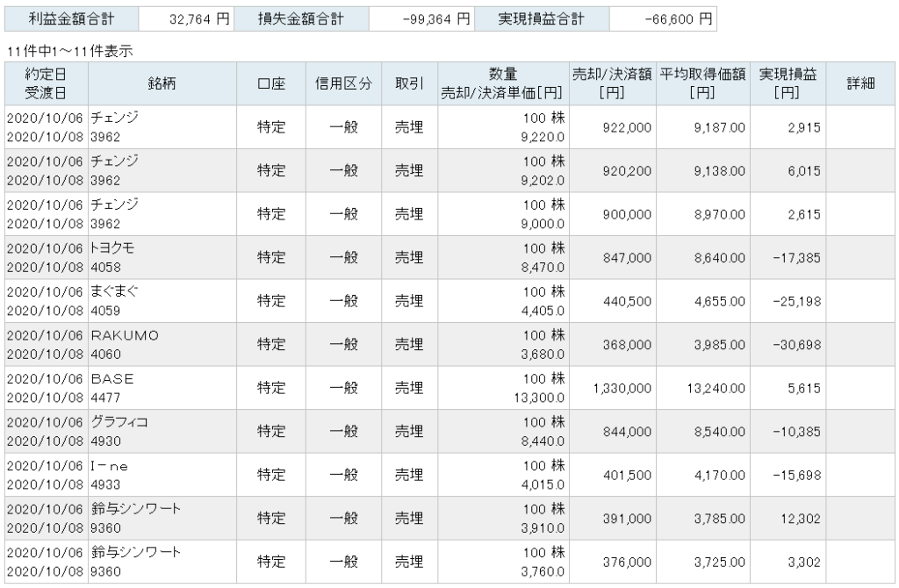Click the 売却/決済額 column header

point(612,83)
